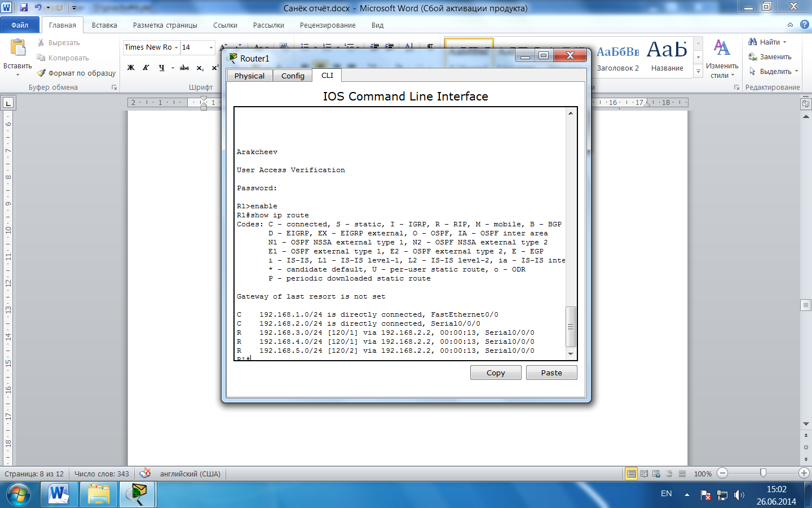Click the CLI scrollbar up arrow
The width and height of the screenshot is (812, 508).
coord(571,113)
